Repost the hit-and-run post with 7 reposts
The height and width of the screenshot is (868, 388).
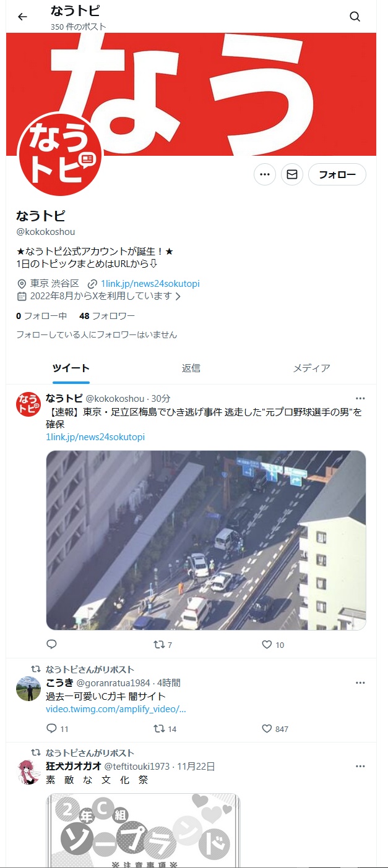[163, 645]
